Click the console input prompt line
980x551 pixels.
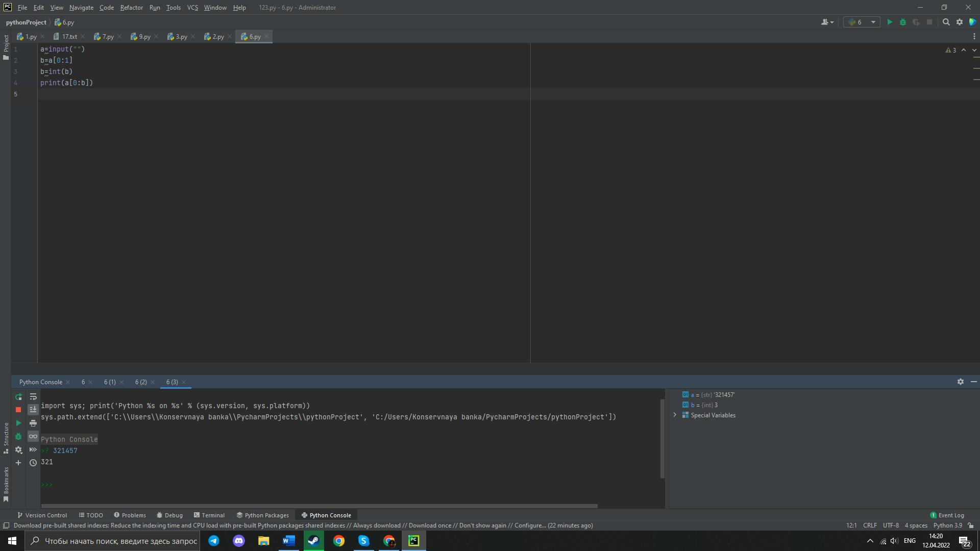(350, 484)
